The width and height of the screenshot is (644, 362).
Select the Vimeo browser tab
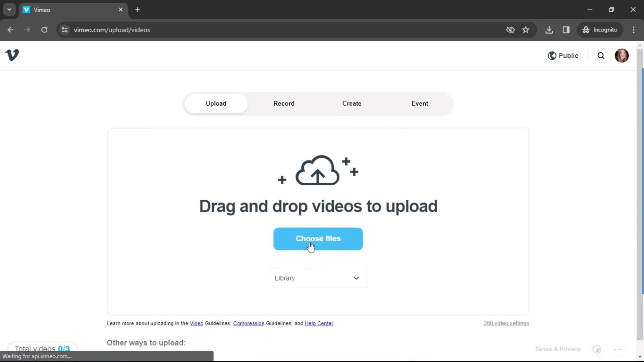(73, 10)
